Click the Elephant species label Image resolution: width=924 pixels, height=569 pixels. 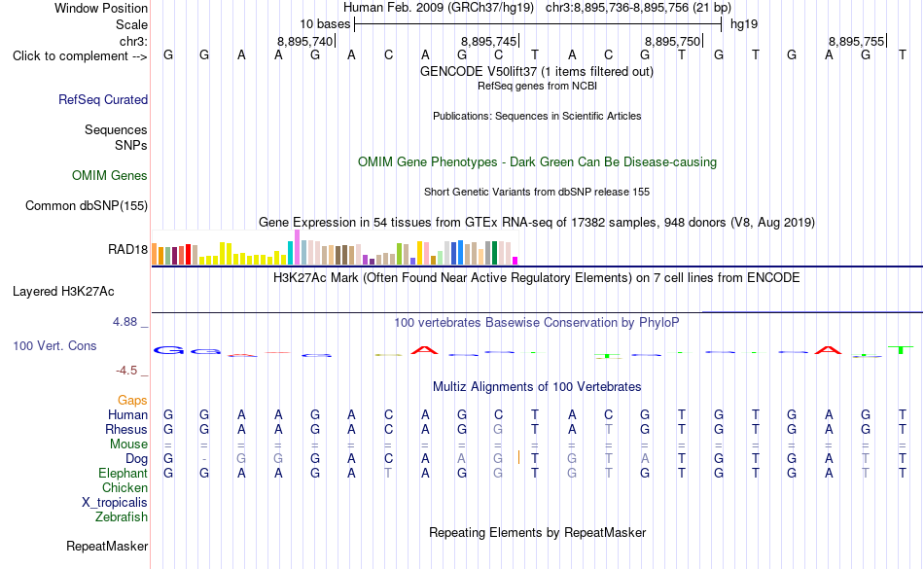[124, 473]
